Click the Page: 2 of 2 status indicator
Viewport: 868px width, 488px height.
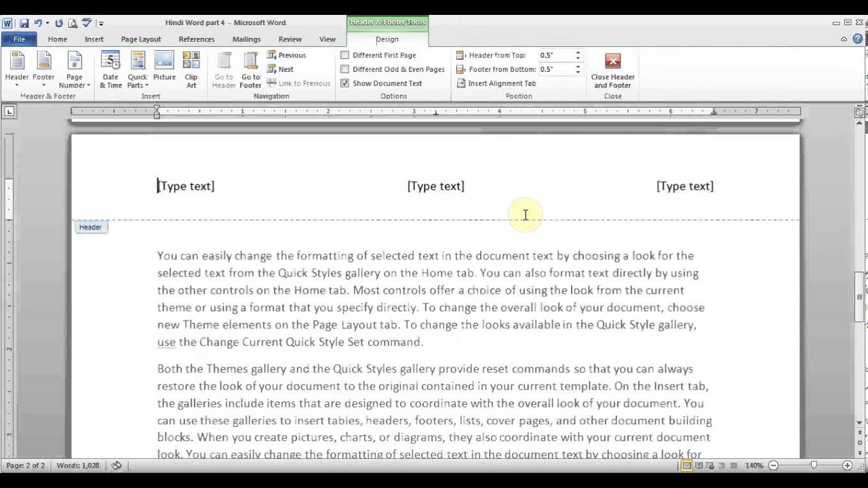(x=25, y=466)
